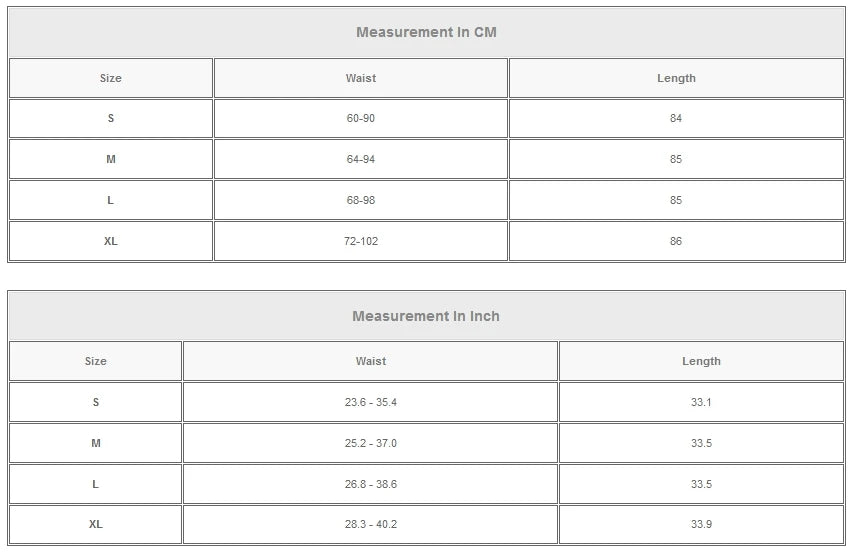Viewport: 853px width, 553px height.
Task: Select the 25.2 - 37.0 waist value
Action: (370, 443)
